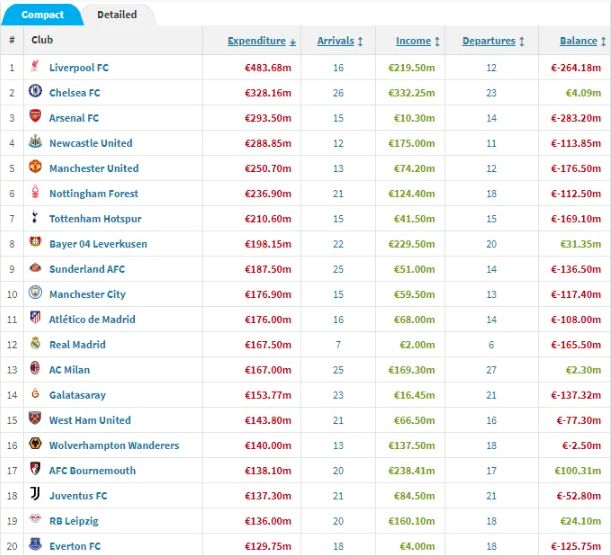Click the Everton FC crest icon

pyautogui.click(x=35, y=544)
